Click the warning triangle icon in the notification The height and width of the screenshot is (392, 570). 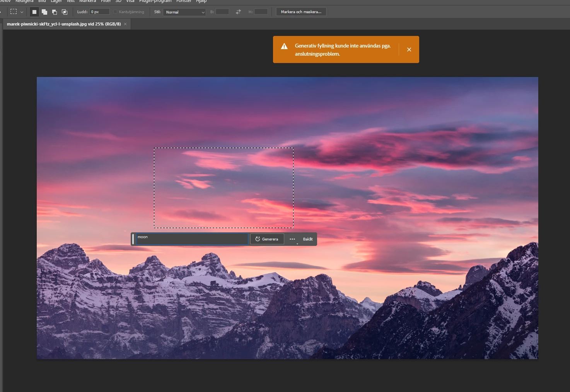[x=284, y=46]
